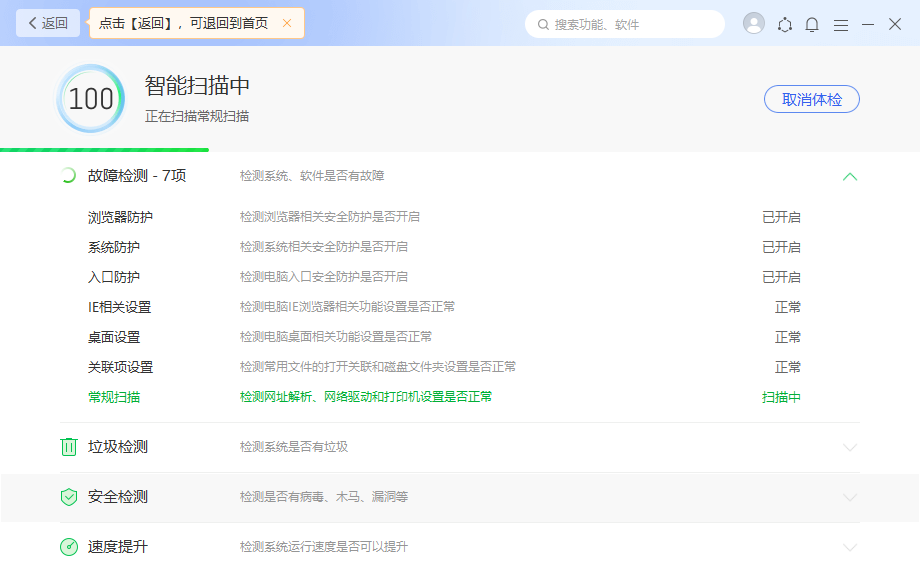
Task: Expand the 速度提升 section chevron
Action: coord(850,547)
